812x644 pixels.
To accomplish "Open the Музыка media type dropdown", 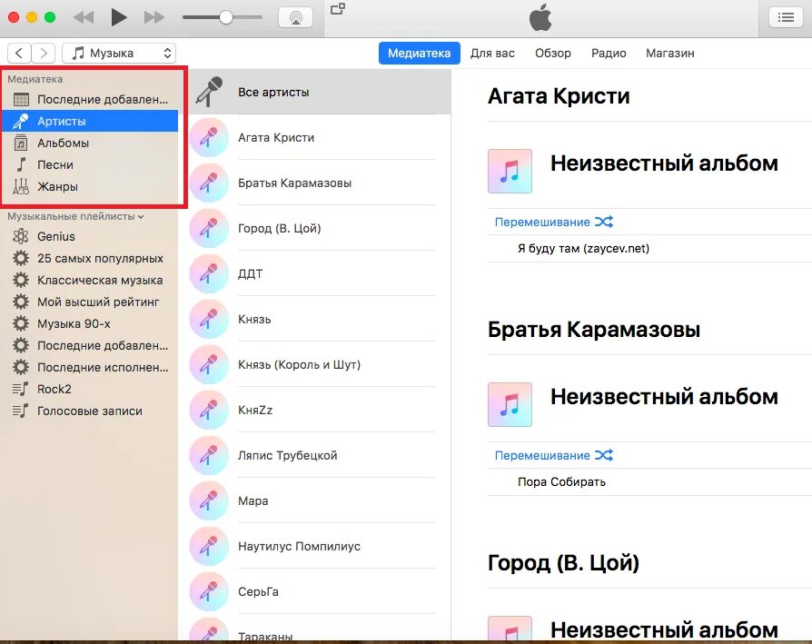I will (x=119, y=53).
